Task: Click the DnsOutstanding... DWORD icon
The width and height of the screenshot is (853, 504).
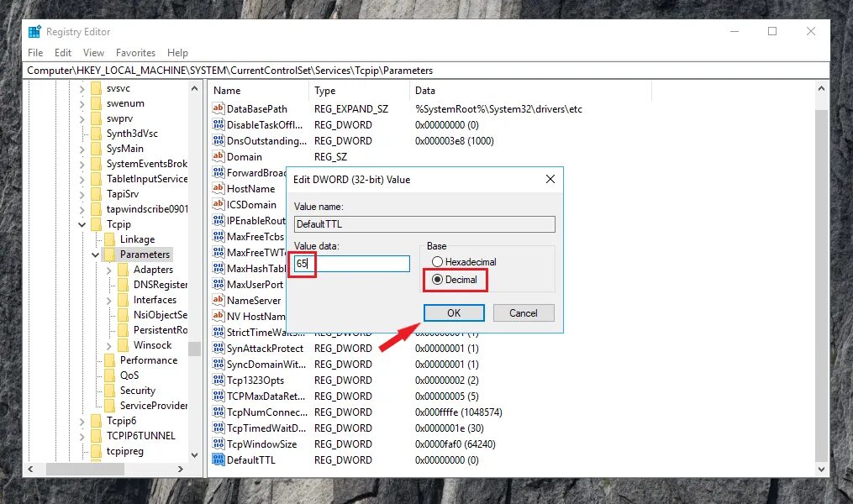Action: point(219,141)
